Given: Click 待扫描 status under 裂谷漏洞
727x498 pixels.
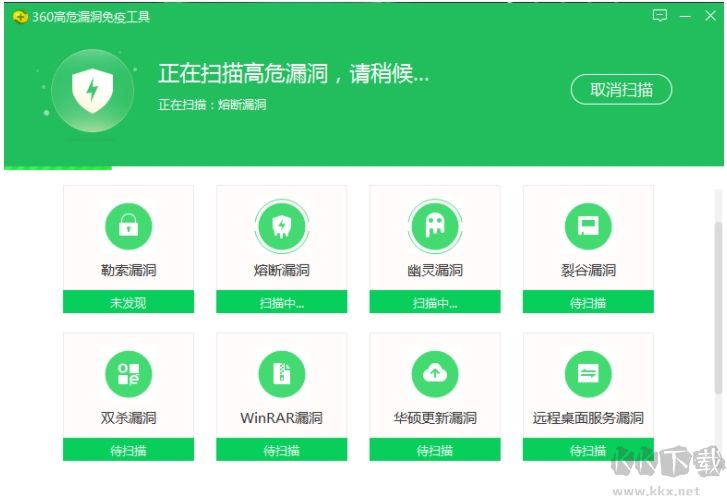Looking at the screenshot, I should 588,302.
